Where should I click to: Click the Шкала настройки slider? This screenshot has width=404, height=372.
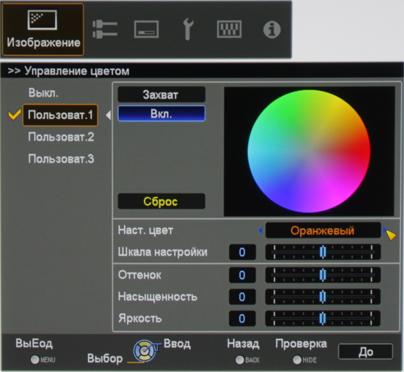tap(323, 252)
